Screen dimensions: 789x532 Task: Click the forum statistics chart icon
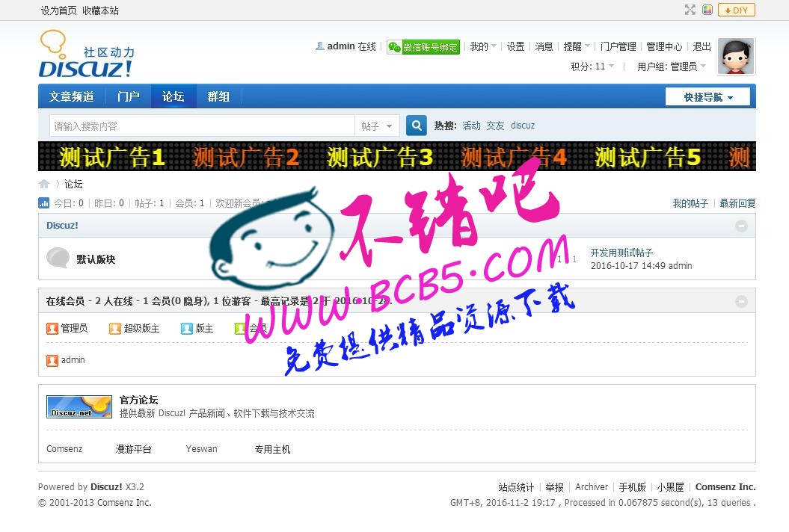click(x=44, y=203)
